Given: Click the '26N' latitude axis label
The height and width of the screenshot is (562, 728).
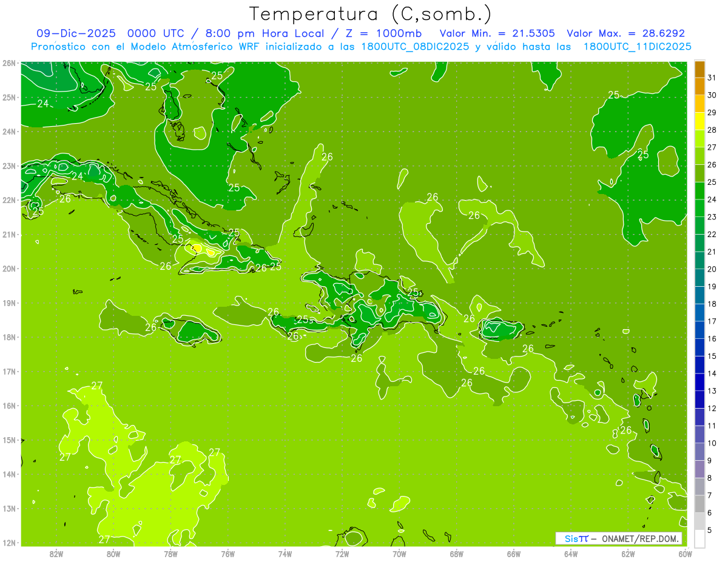Looking at the screenshot, I should tap(9, 63).
